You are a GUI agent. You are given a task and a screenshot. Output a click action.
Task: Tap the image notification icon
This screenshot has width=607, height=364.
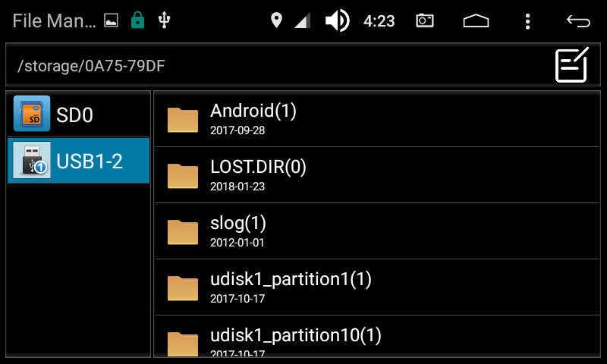(111, 20)
